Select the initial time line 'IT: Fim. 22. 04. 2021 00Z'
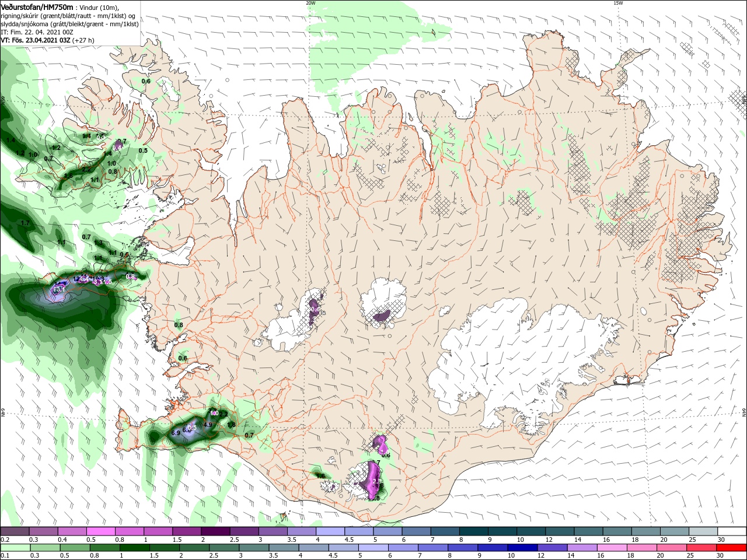The height and width of the screenshot is (560, 747). [x=37, y=32]
